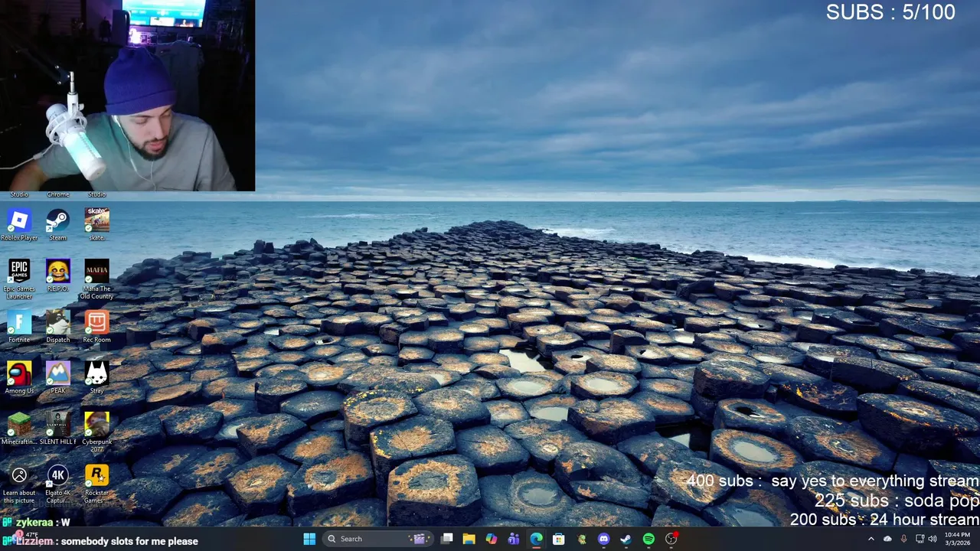Launch the Cyberpunk 2077 desktop icon
The image size is (980, 551).
(x=96, y=432)
